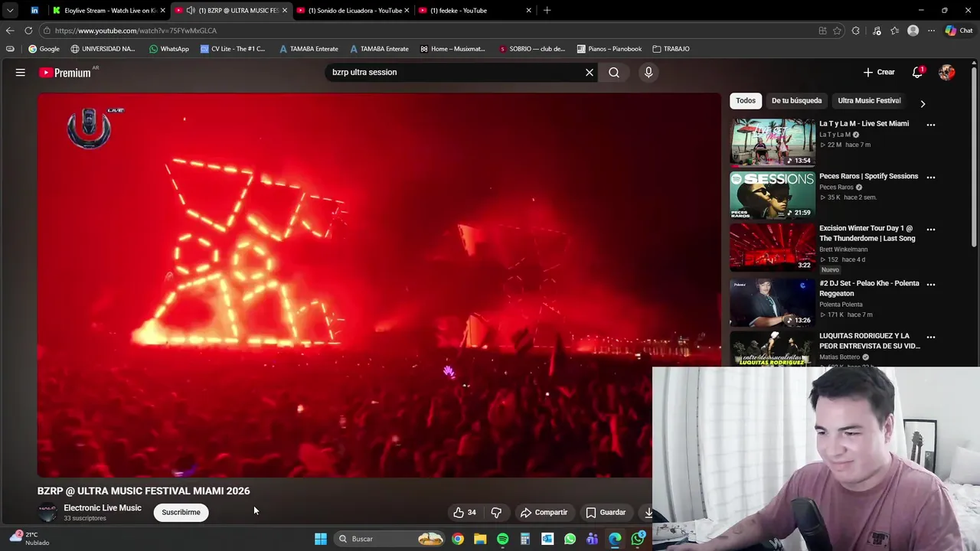Open the Excision Winter Tour thumbnail
Viewport: 980px width, 551px height.
tap(773, 247)
